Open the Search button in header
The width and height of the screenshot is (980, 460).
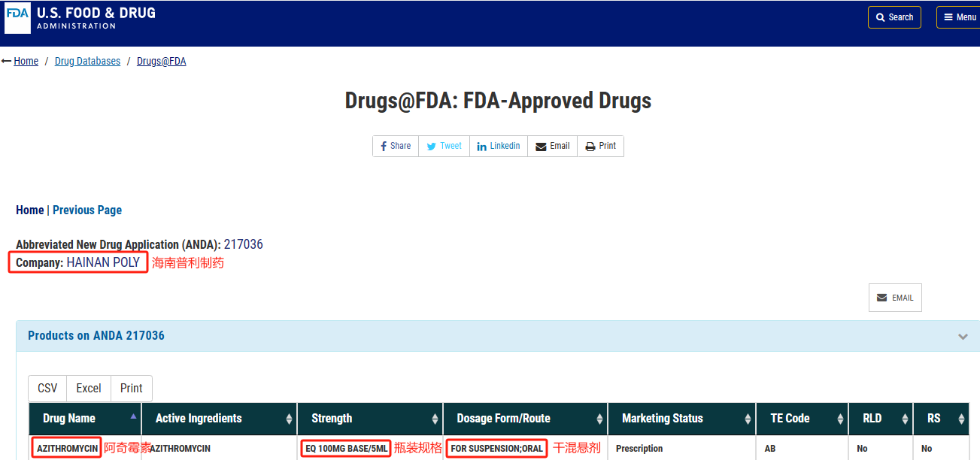894,17
